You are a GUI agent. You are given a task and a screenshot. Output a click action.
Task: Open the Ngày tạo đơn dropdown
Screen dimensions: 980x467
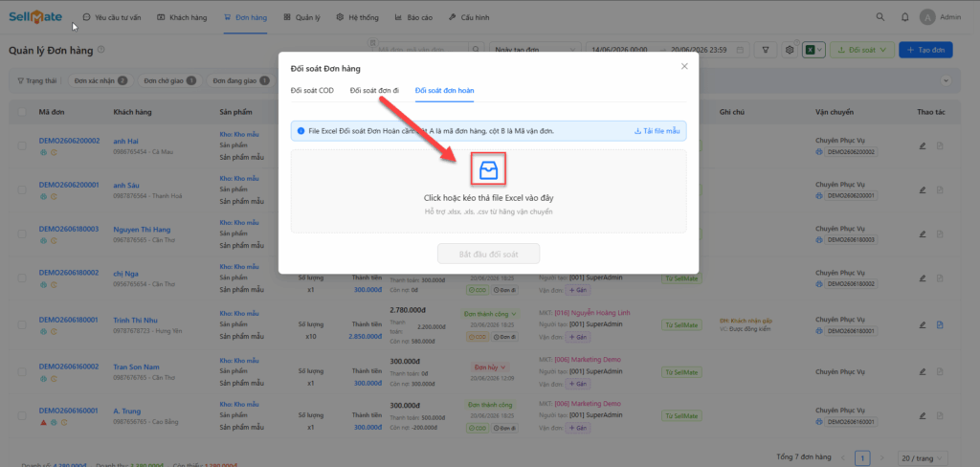click(x=535, y=50)
